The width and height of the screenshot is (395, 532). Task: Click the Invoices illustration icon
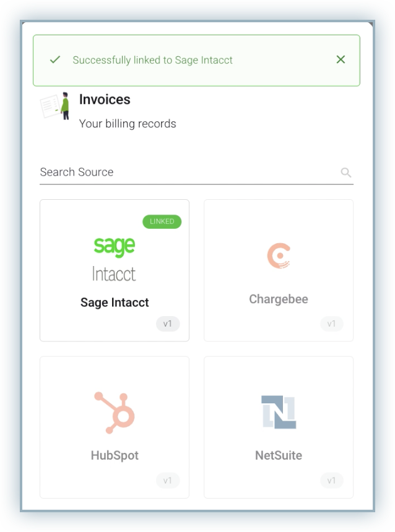(55, 106)
